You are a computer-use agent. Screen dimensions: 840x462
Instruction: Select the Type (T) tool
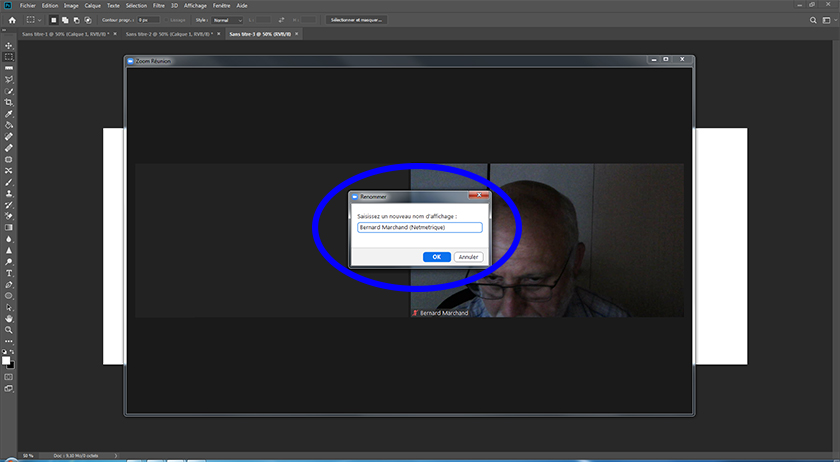tap(9, 273)
